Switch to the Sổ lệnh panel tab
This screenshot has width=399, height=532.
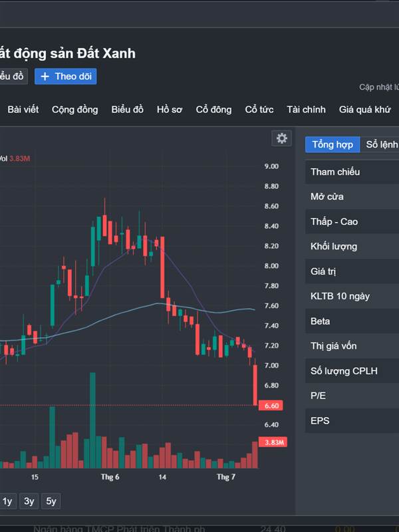click(x=380, y=144)
